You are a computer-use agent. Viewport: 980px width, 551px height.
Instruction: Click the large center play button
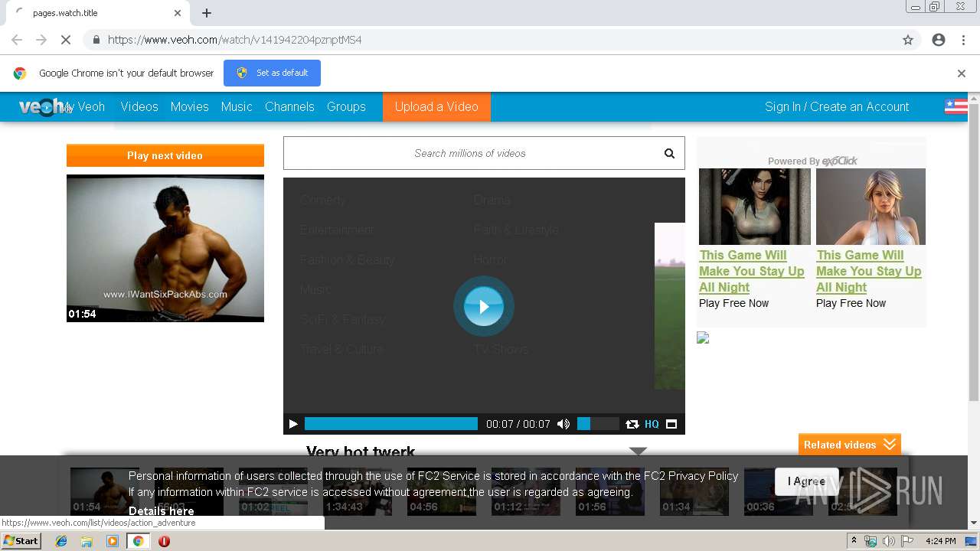pos(484,307)
